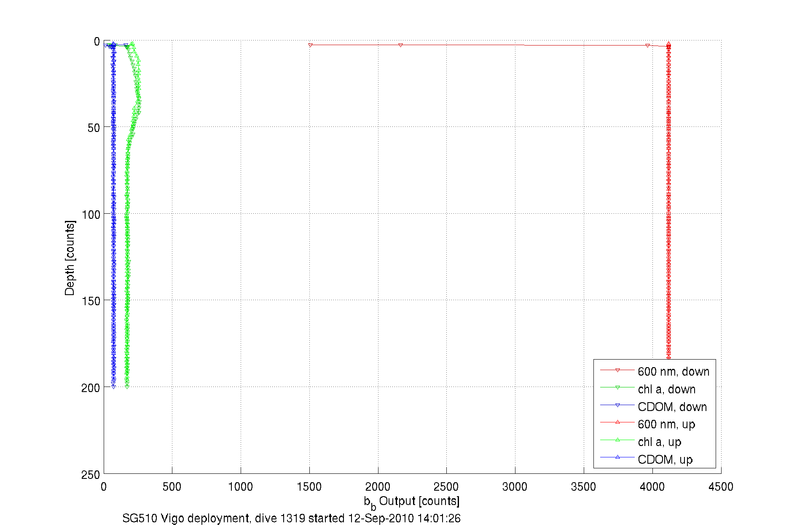Click the red surface data marker near 2150 counts
Screen dimensions: 797x532
400,45
